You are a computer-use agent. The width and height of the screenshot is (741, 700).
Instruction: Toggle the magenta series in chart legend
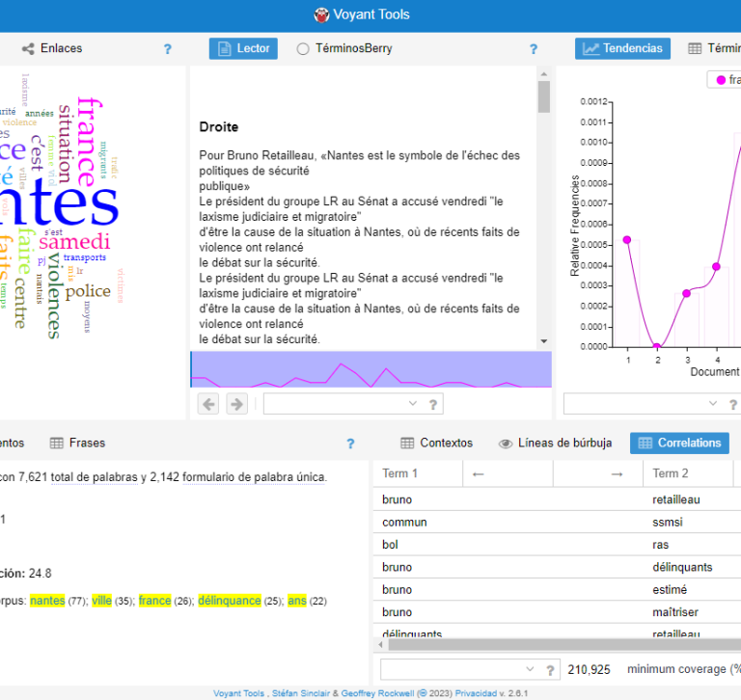point(724,80)
